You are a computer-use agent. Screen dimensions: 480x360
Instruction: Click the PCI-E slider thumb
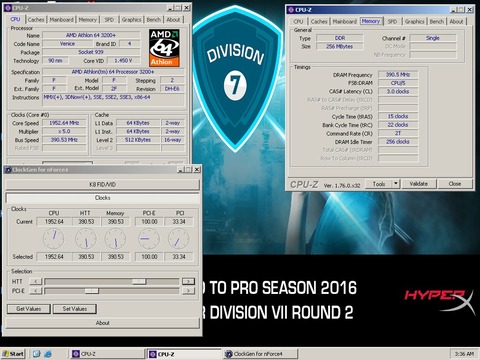(x=92, y=291)
